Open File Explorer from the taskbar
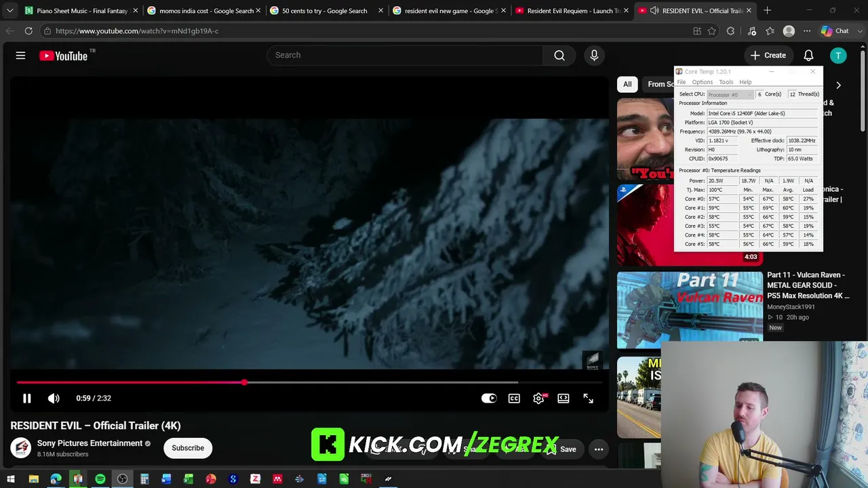Image resolution: width=868 pixels, height=488 pixels. tap(33, 480)
